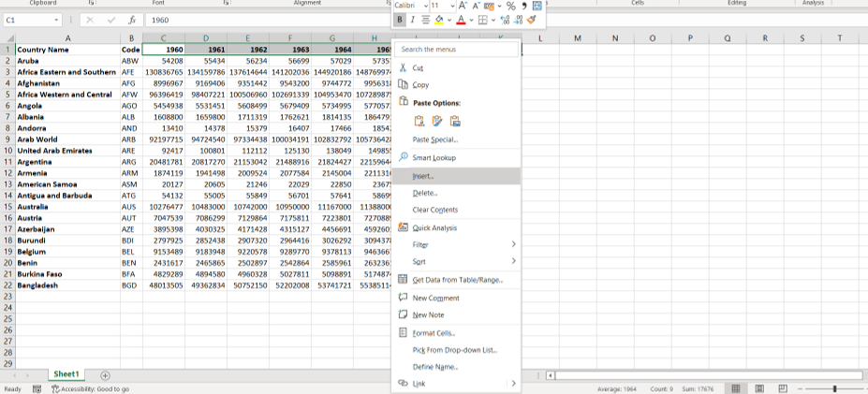Click Merge & Center icon in mini toolbar
This screenshot has height=394, width=868.
tap(537, 6)
